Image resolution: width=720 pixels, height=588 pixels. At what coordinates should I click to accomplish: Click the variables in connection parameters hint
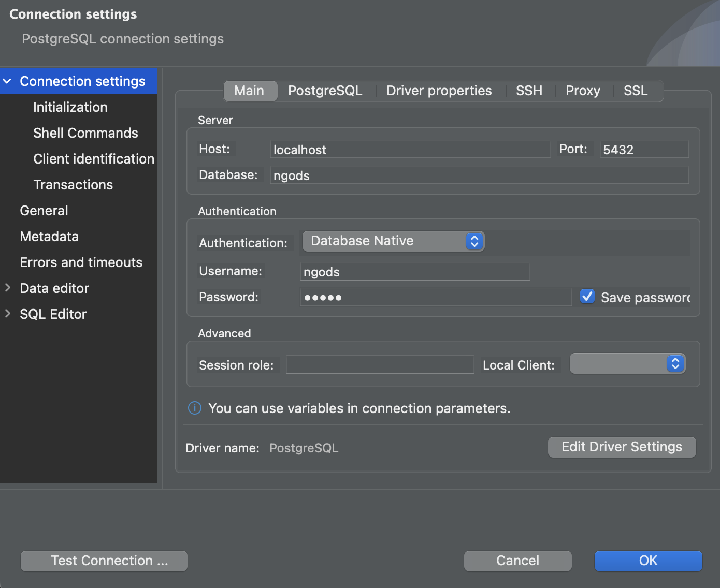359,408
